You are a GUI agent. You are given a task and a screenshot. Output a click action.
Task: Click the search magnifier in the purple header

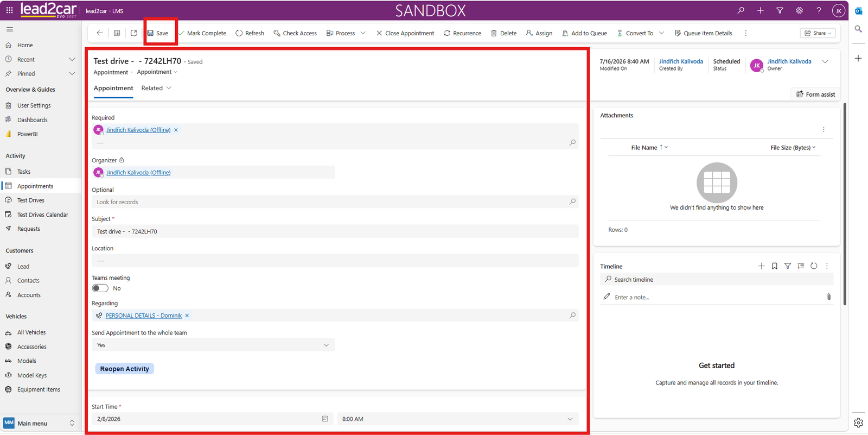point(741,10)
